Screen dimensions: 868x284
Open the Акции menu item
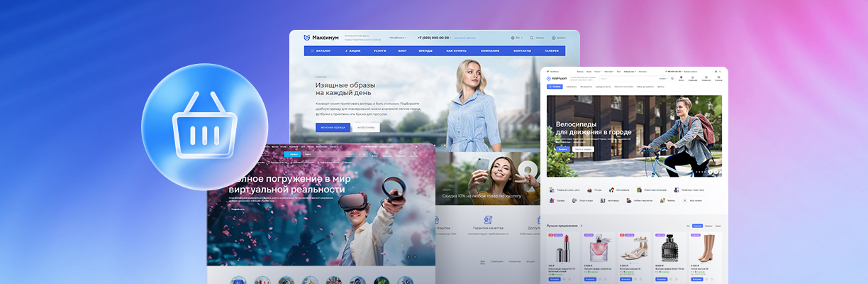tap(352, 51)
